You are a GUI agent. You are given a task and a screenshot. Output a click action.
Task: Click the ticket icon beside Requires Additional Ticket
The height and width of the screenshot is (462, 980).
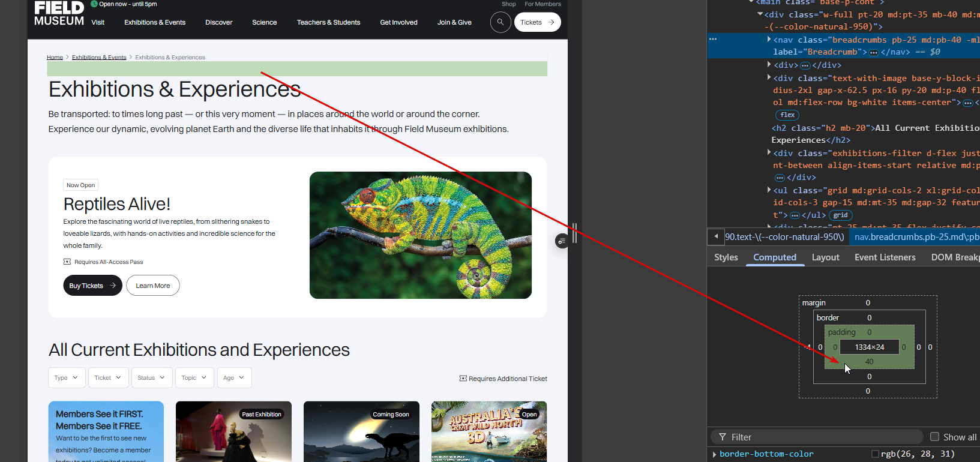463,379
